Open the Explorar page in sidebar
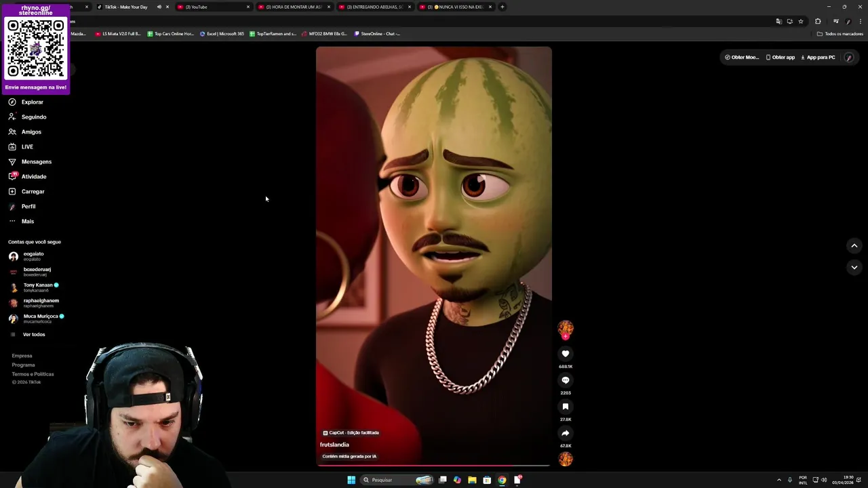868x488 pixels. click(x=26, y=102)
